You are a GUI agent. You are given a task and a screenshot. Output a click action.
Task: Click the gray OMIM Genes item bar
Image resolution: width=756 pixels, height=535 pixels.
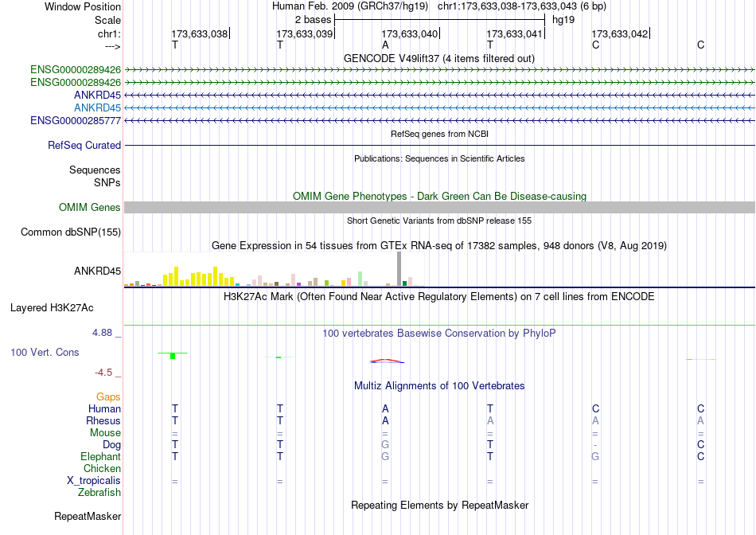click(x=439, y=208)
